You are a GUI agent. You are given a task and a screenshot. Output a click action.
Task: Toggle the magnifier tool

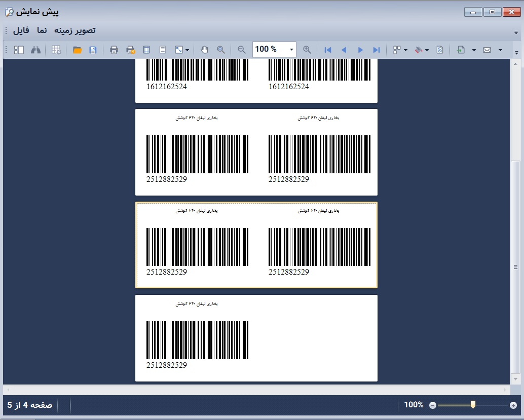[x=221, y=50]
